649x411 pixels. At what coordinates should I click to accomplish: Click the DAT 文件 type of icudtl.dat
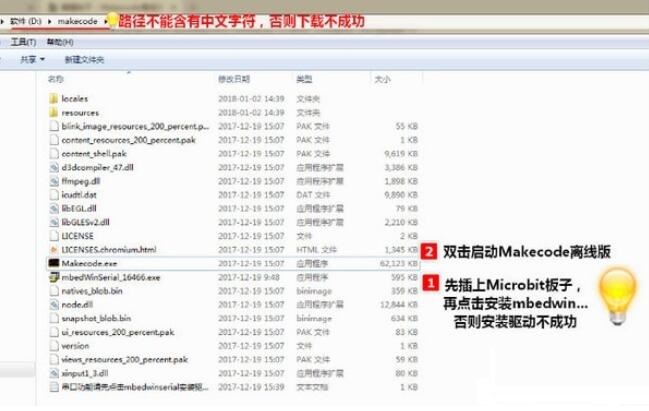click(x=313, y=195)
